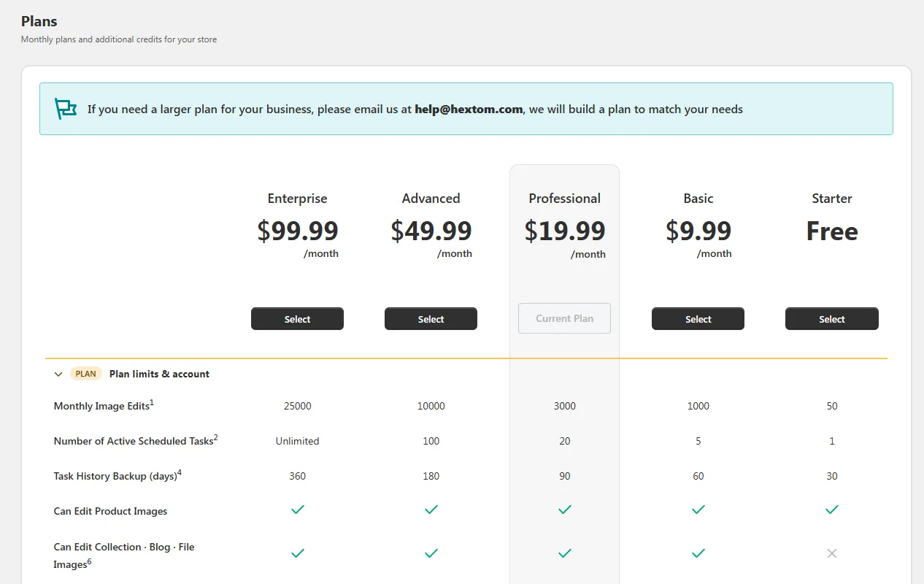Click the Basic checkmark for Collection Blog File Images

pos(698,553)
